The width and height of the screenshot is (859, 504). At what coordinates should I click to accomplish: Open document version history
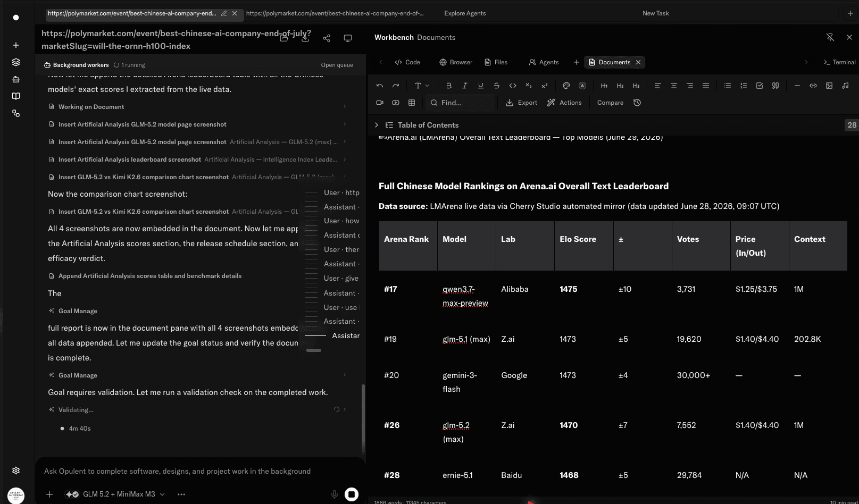(637, 103)
